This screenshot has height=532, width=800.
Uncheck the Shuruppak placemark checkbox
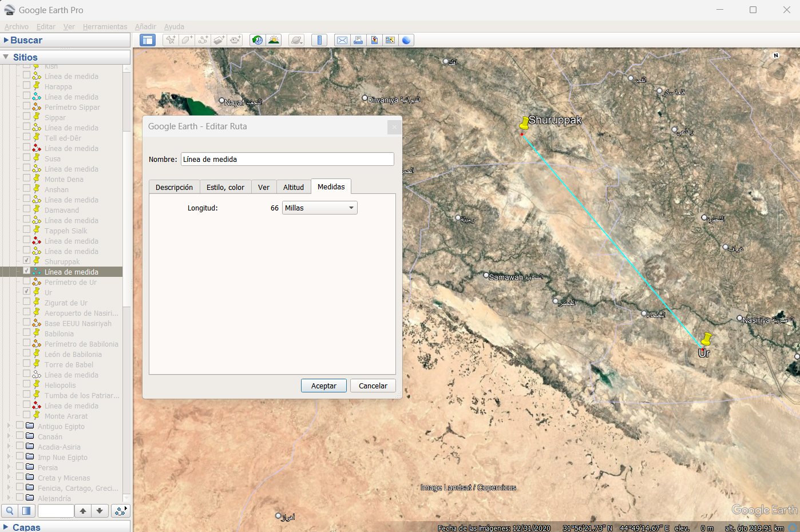click(26, 260)
